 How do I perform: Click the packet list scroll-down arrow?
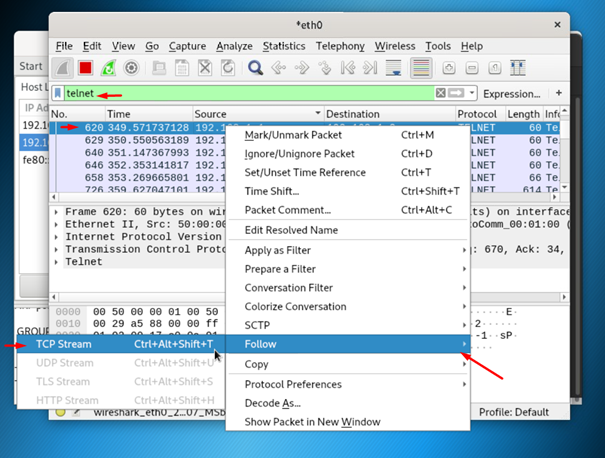(564, 187)
